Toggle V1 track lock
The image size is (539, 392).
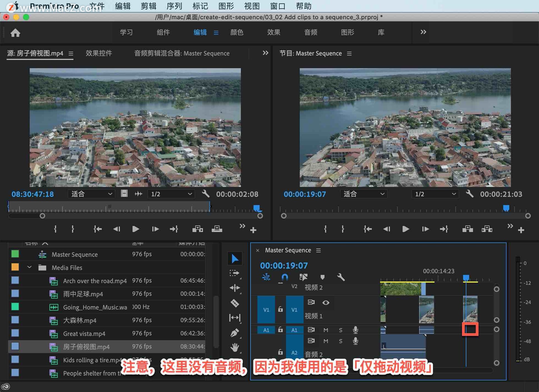point(280,309)
